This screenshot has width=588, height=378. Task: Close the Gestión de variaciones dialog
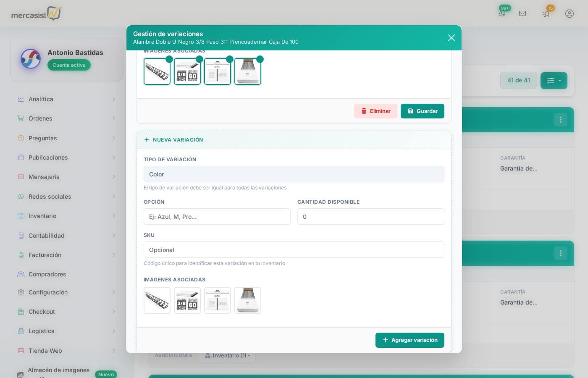tap(451, 38)
